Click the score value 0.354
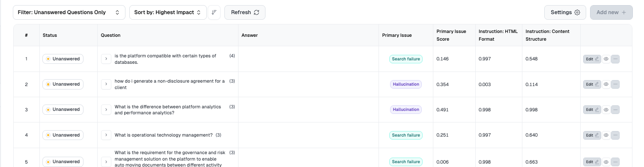 point(443,84)
